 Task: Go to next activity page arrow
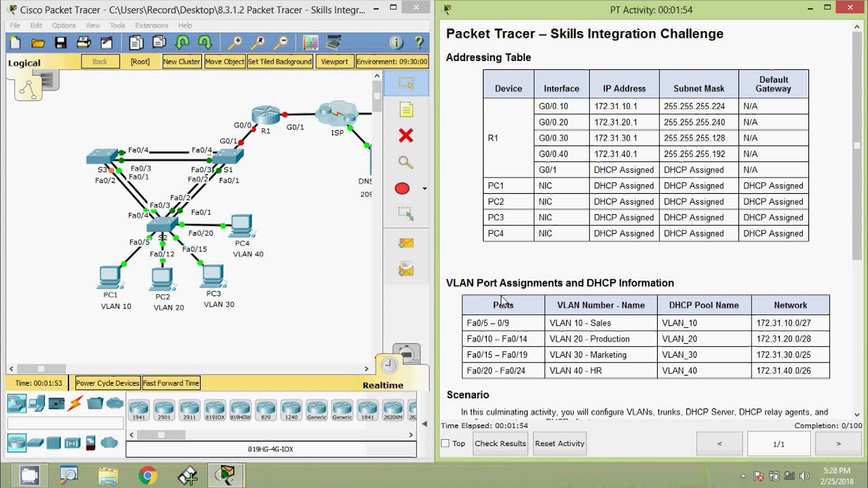838,444
